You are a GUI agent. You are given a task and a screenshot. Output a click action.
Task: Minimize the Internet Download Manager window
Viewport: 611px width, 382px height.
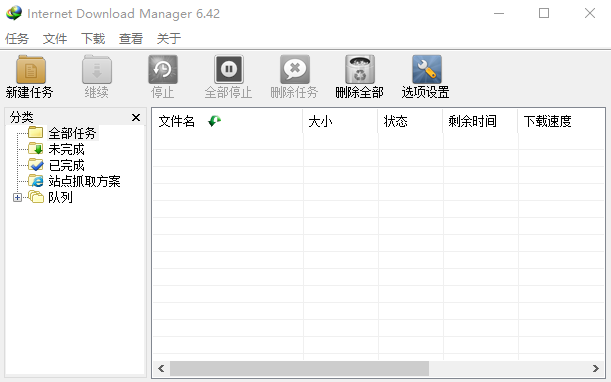point(499,13)
